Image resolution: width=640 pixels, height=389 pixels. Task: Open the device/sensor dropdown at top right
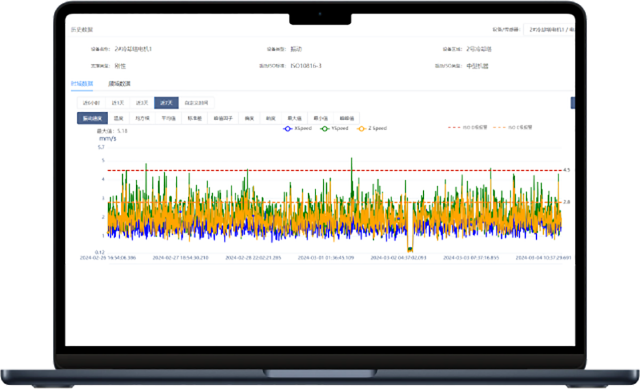click(549, 29)
